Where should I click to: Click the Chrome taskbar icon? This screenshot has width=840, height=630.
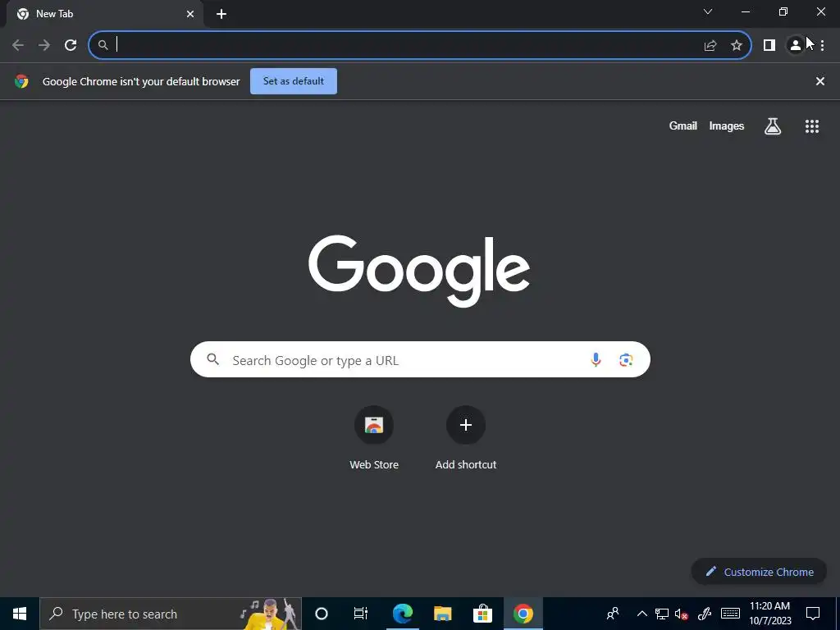[x=523, y=614]
